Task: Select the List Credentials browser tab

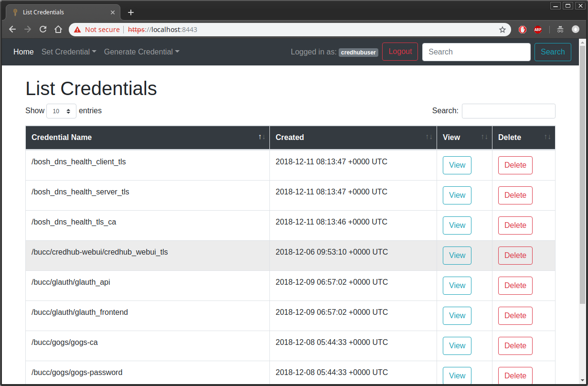Action: (x=64, y=12)
